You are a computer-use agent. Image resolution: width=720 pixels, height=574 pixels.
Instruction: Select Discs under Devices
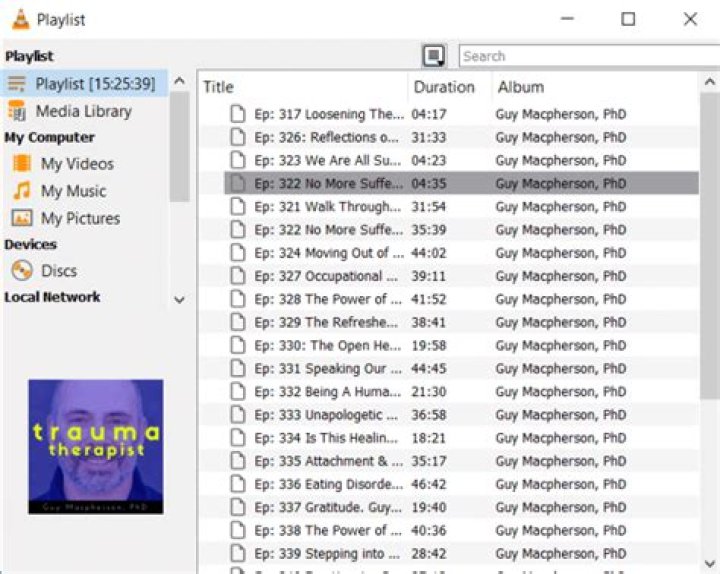[x=58, y=271]
